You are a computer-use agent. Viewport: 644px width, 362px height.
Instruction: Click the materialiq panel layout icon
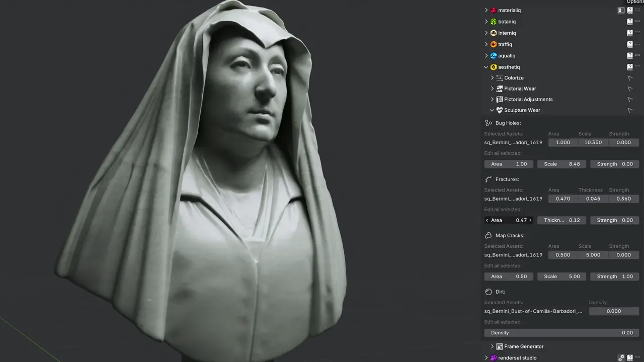621,10
